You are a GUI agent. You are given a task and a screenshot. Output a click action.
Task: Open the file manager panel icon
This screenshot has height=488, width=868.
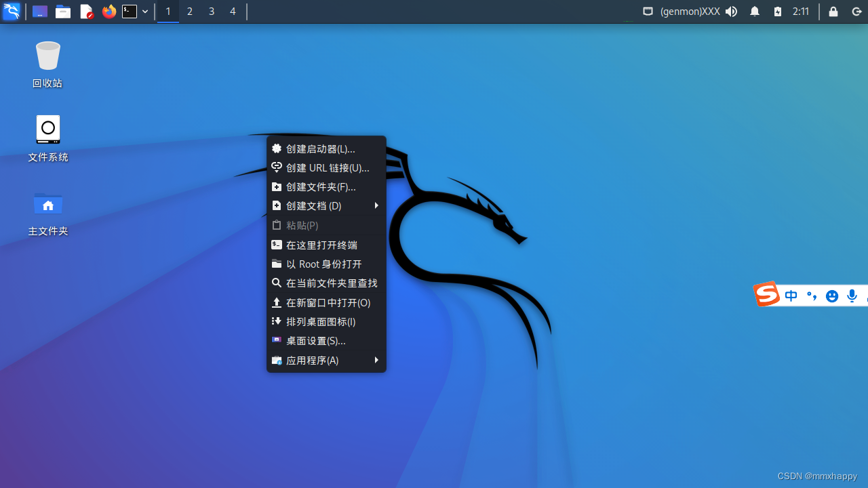63,12
